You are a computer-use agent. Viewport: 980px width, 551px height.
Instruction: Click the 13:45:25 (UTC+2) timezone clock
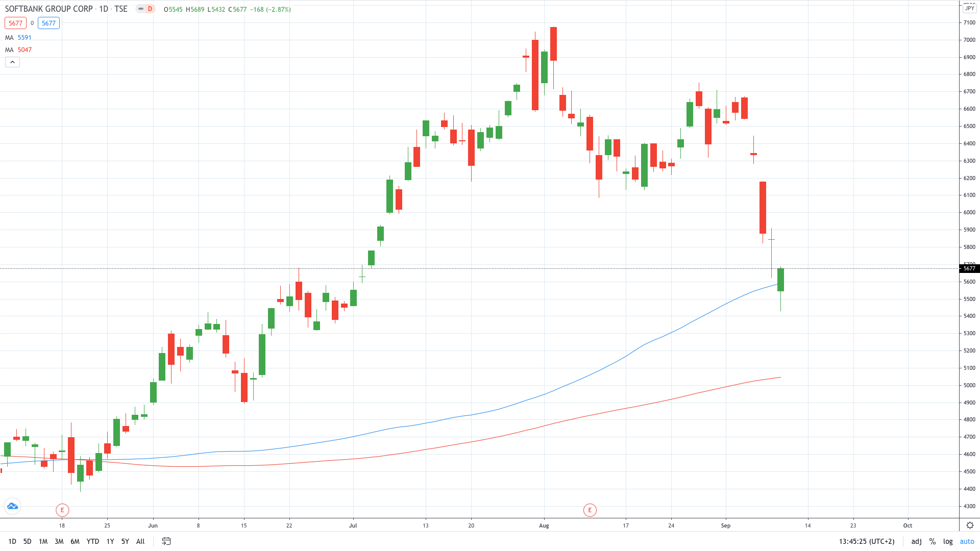click(x=867, y=541)
